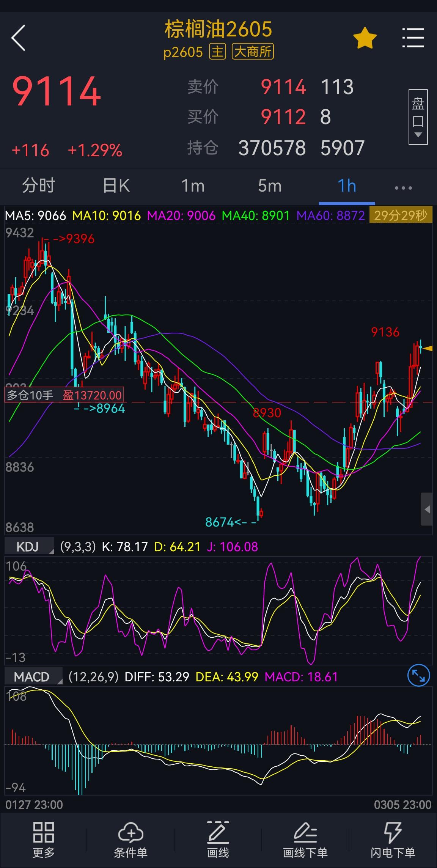
Task: Tap the 8964 price marker
Action: 110,408
